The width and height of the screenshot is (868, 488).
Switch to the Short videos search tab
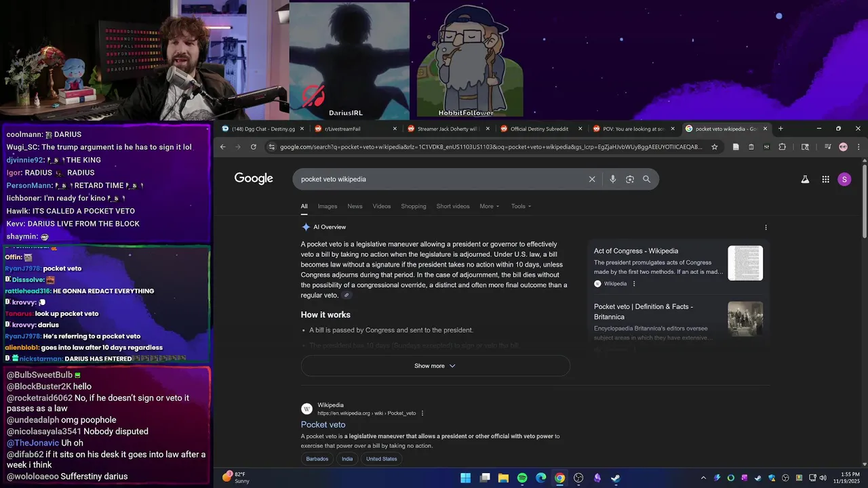coord(453,206)
